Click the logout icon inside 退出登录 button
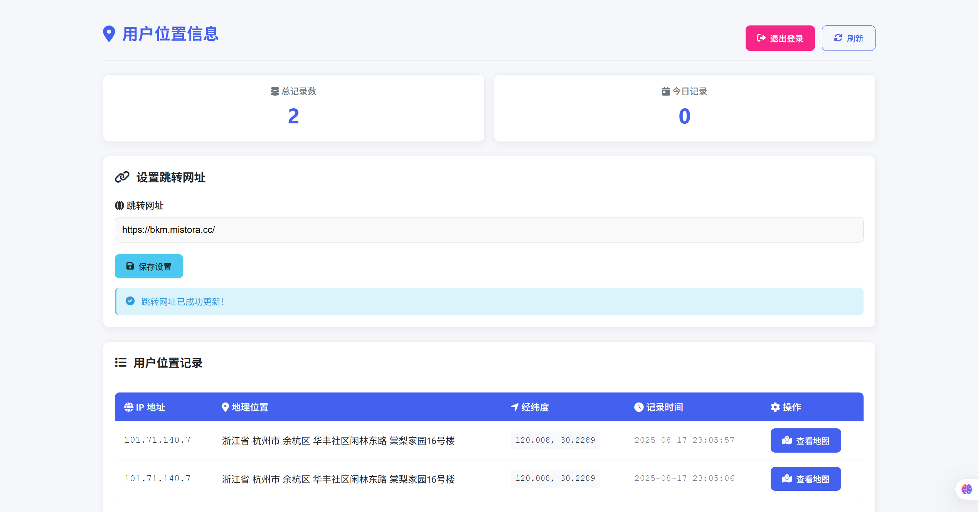The image size is (980, 512). tap(761, 38)
